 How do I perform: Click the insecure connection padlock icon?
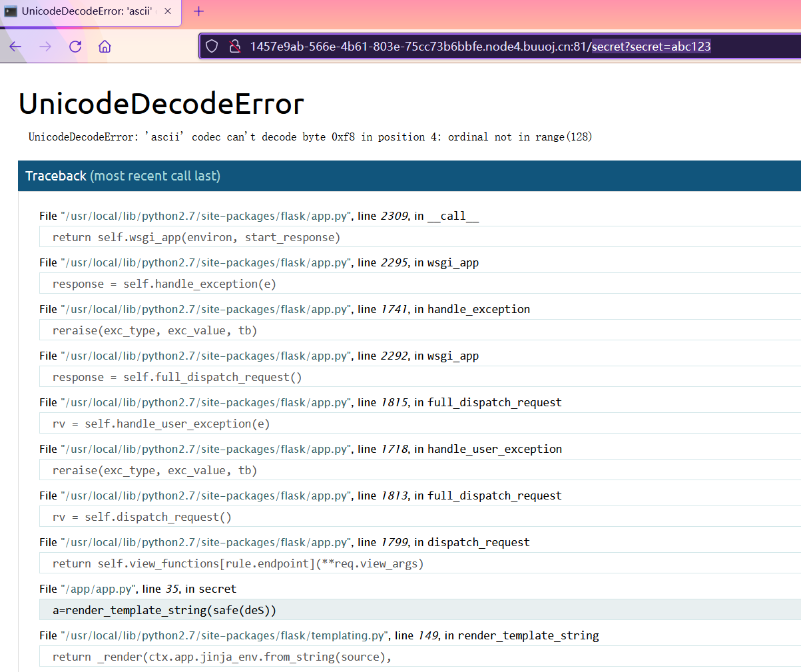tap(234, 47)
